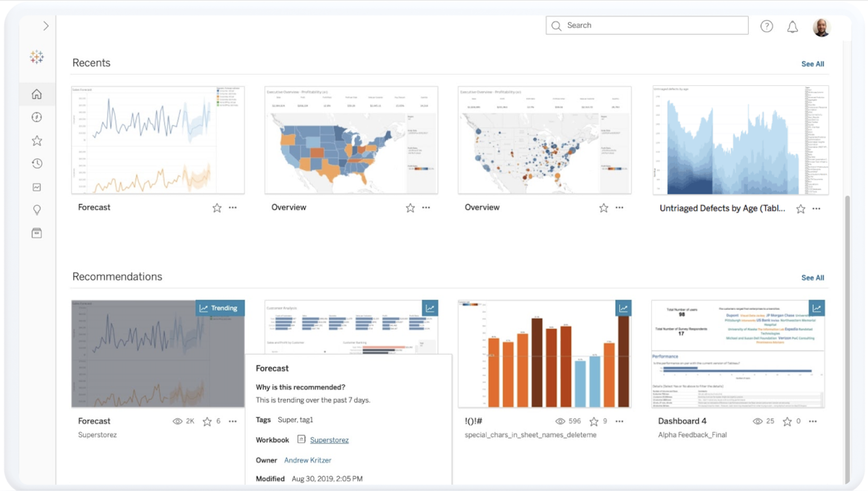Open the user profile avatar menu
This screenshot has height=491, width=868.
[x=821, y=27]
